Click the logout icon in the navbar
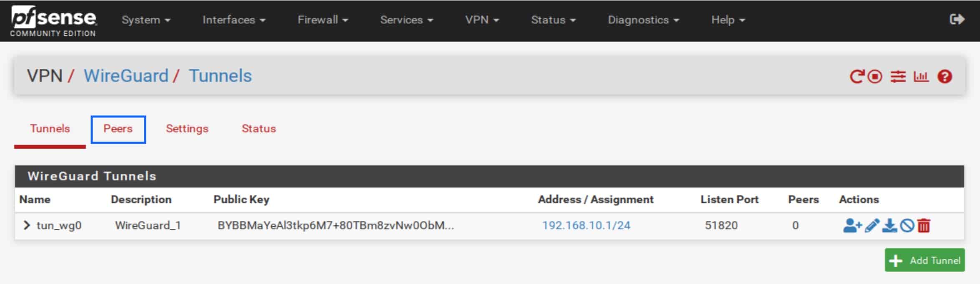The width and height of the screenshot is (980, 284). coord(957,19)
